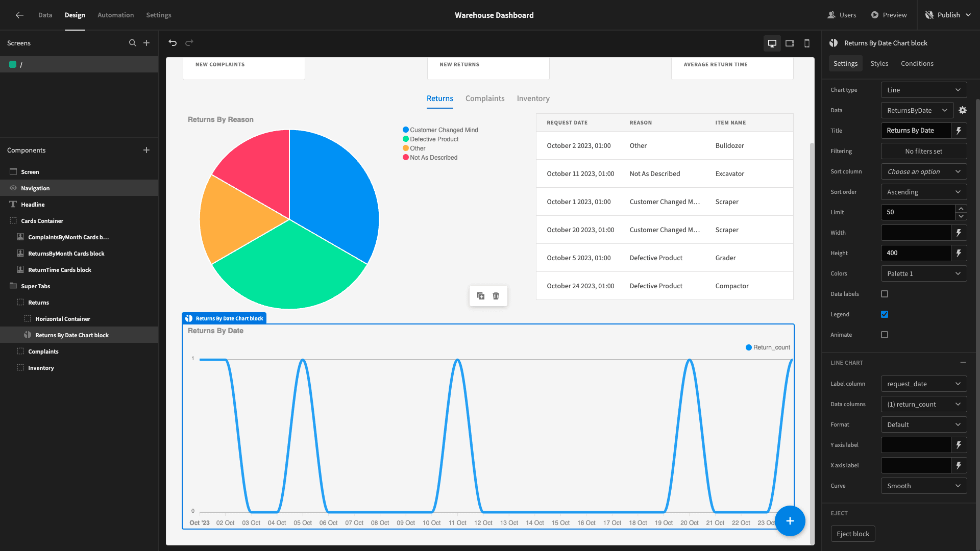The width and height of the screenshot is (980, 551).
Task: Switch to the Styles tab
Action: [x=879, y=63]
